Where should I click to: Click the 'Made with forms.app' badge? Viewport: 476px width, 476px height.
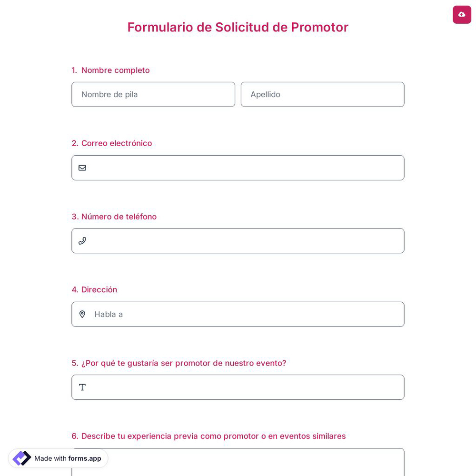tap(58, 458)
